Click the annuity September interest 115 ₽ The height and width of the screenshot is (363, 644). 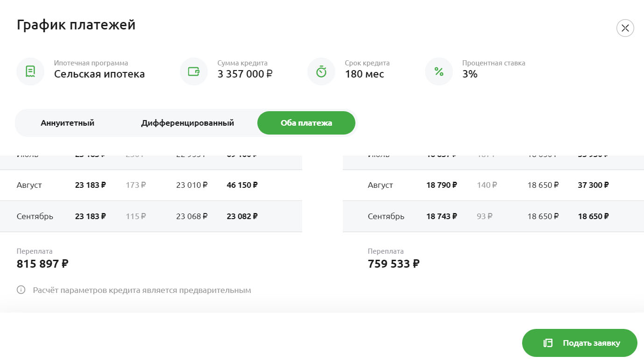pos(136,216)
